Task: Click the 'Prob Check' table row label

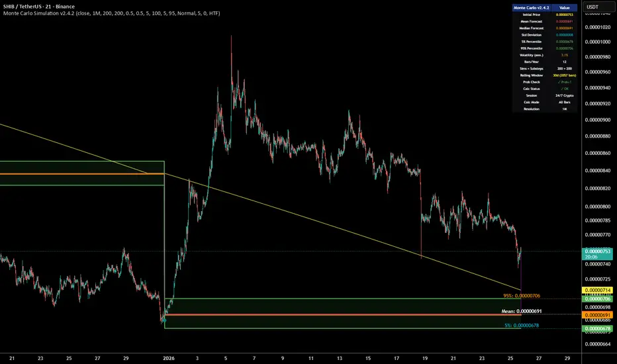Action: (x=531, y=82)
